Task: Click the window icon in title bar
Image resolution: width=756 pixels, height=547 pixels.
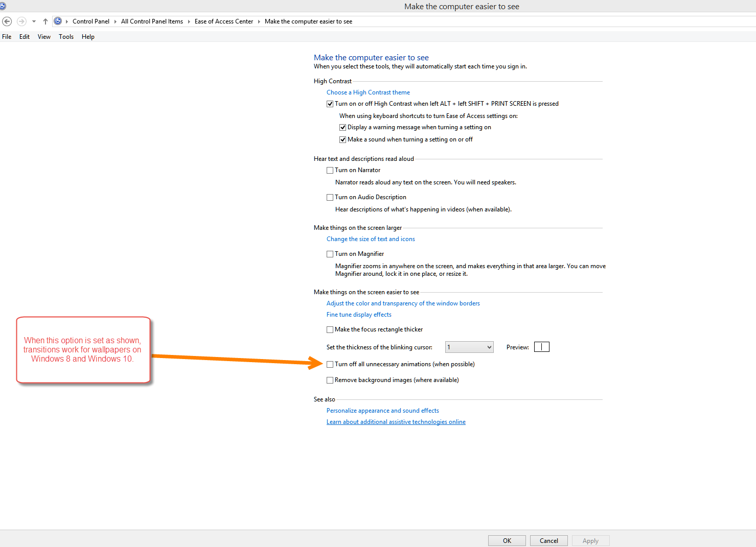Action: pyautogui.click(x=3, y=6)
